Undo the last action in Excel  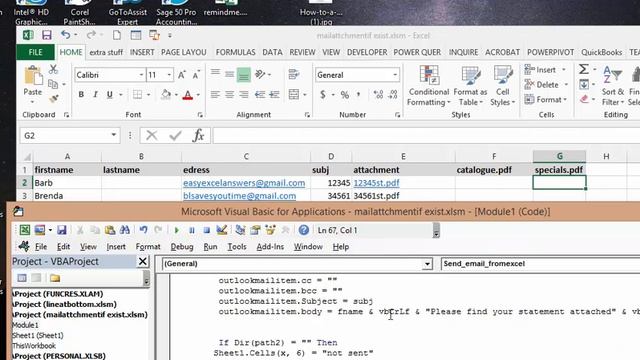click(65, 35)
